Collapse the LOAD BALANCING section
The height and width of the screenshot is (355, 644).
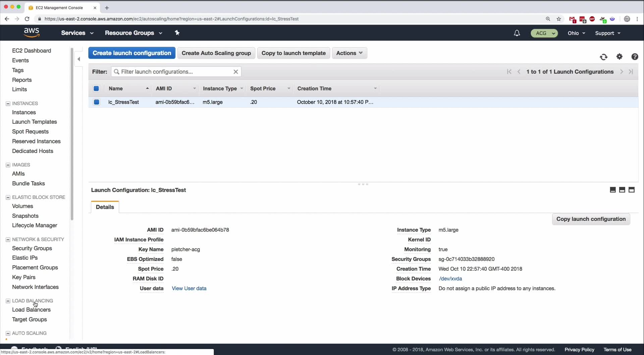click(x=8, y=301)
